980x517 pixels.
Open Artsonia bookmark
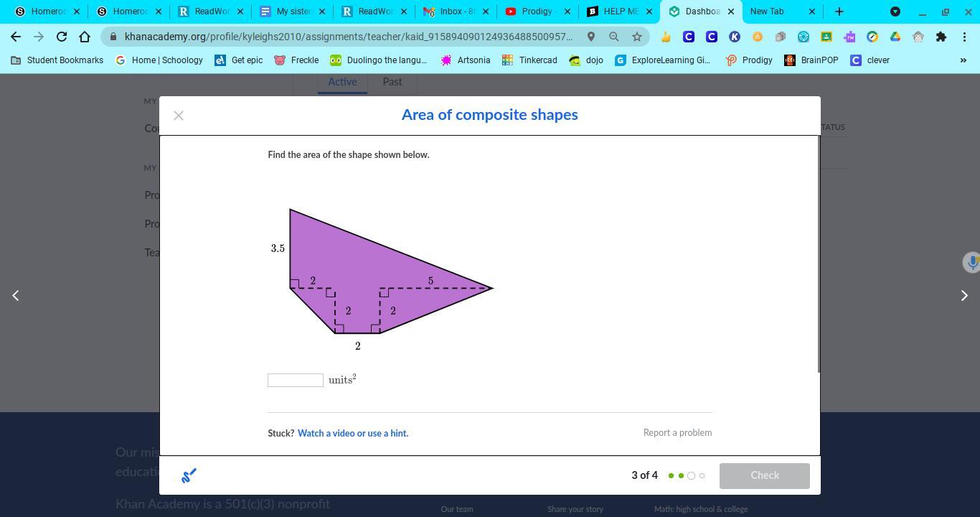(x=466, y=60)
